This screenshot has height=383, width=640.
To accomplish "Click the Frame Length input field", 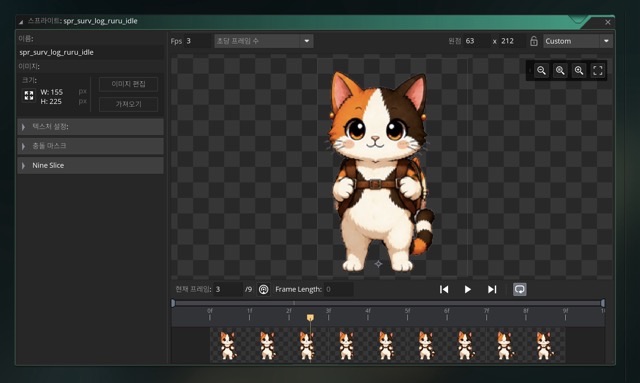I will click(338, 289).
